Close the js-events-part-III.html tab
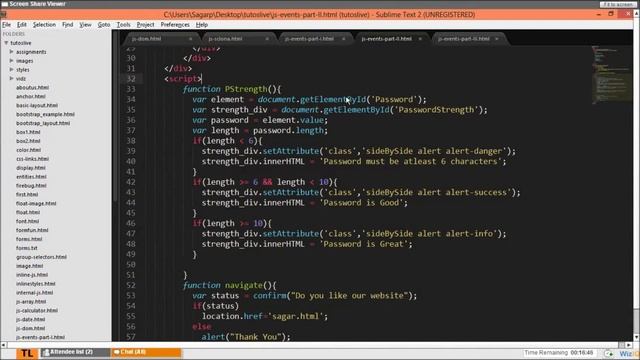Screen dimensions: 640x360 (497, 39)
